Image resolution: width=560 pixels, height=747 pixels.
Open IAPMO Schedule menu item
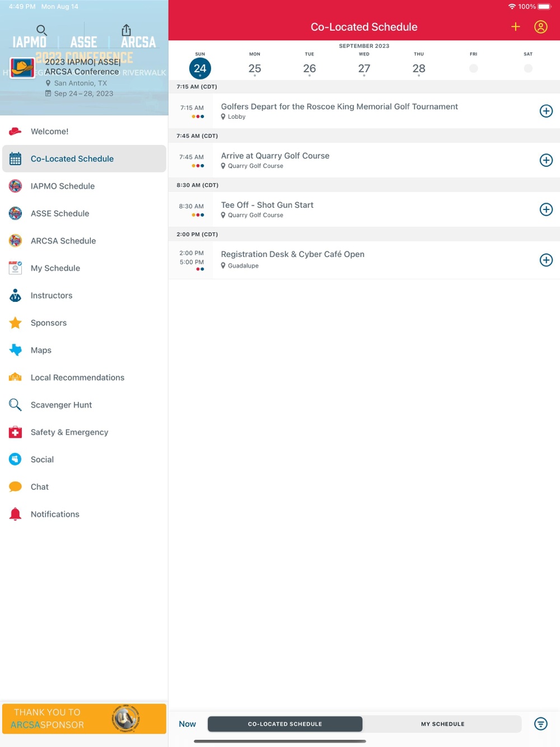pyautogui.click(x=84, y=186)
